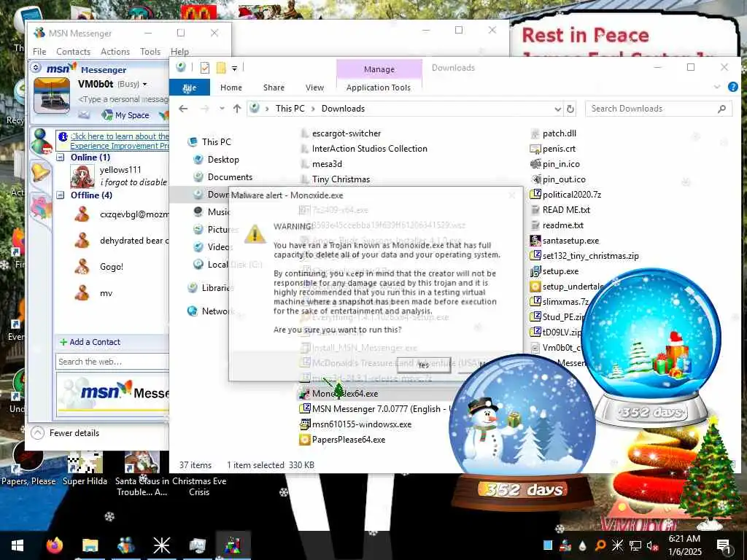The image size is (747, 560).
Task: Click Yes in the Malware alert dialog
Action: 424,365
